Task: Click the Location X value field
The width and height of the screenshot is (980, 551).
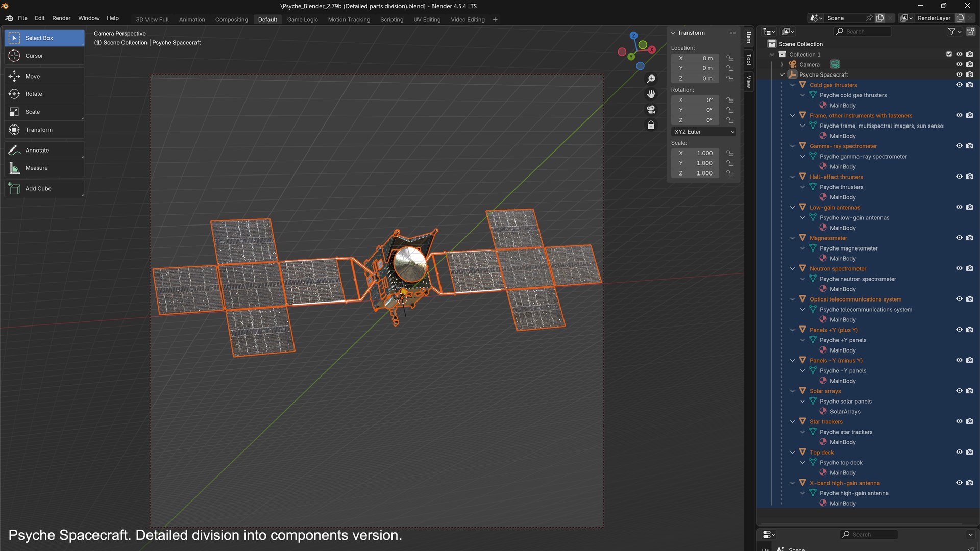Action: pos(695,58)
